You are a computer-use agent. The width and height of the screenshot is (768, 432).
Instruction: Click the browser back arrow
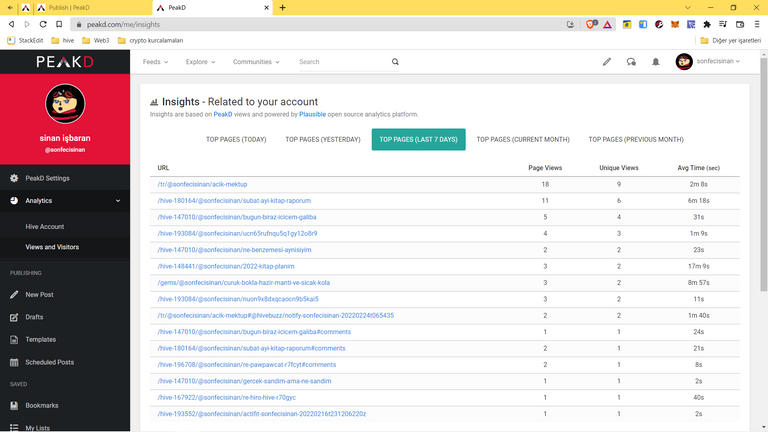(11, 24)
